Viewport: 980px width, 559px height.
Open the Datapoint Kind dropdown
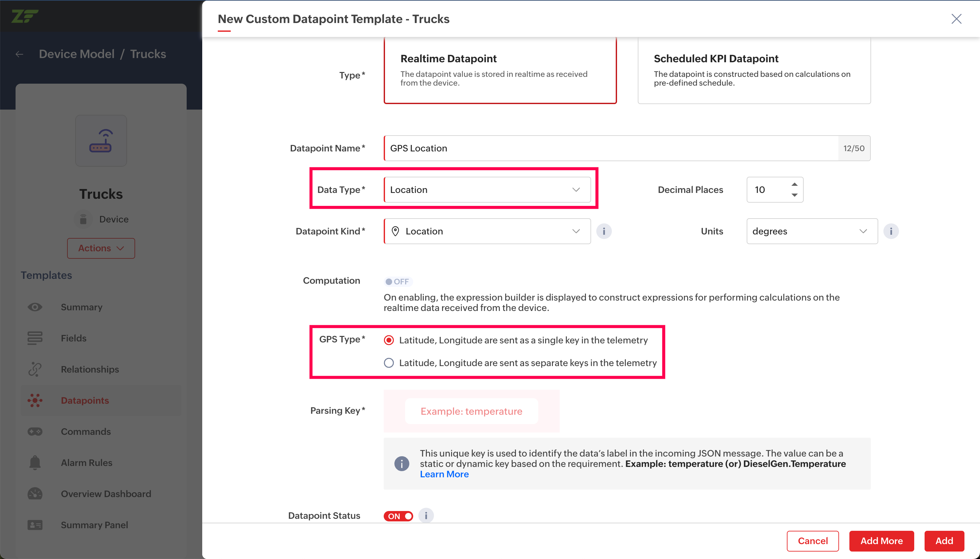487,231
